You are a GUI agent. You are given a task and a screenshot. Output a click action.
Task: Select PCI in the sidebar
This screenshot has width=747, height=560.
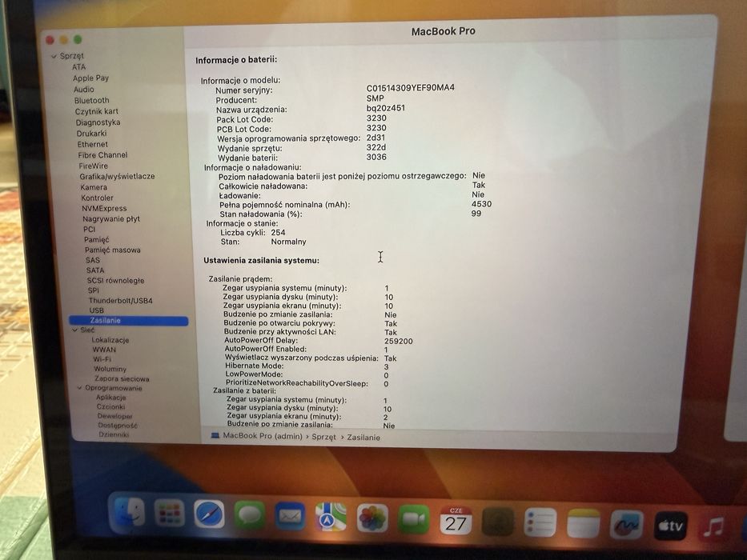89,229
